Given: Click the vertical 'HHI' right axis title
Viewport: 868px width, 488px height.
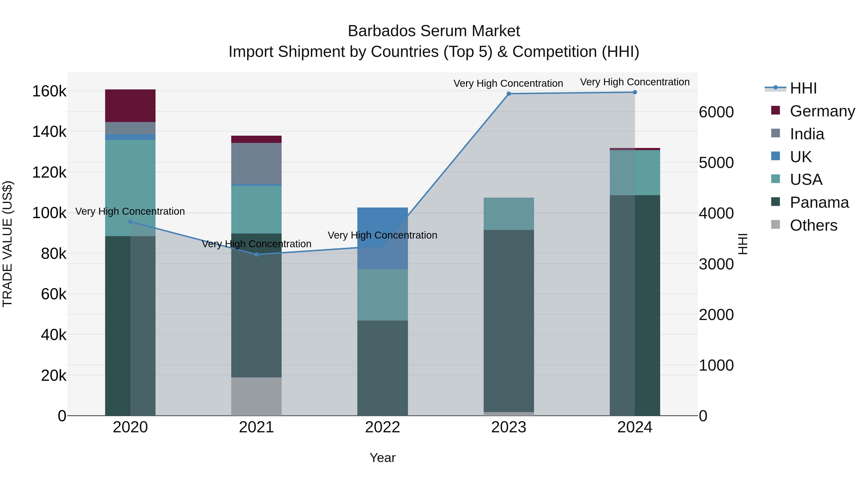Looking at the screenshot, I should (x=743, y=244).
